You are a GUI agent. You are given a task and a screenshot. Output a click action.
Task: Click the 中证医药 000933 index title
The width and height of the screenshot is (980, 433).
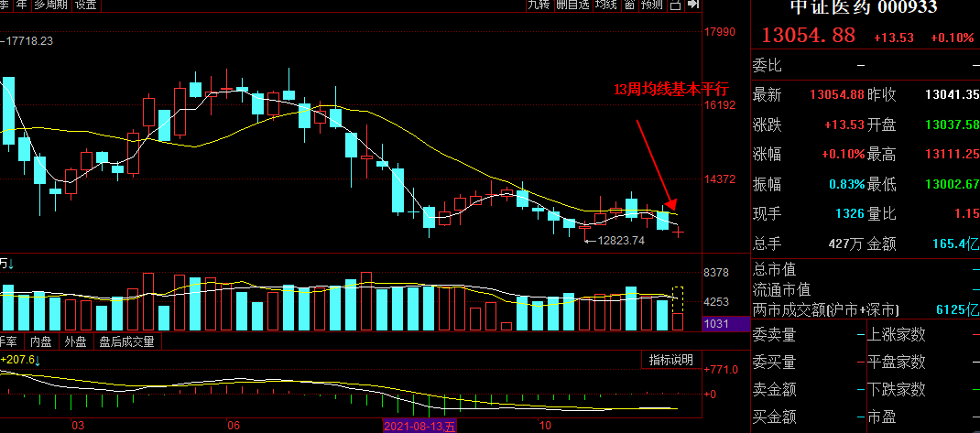(x=864, y=7)
